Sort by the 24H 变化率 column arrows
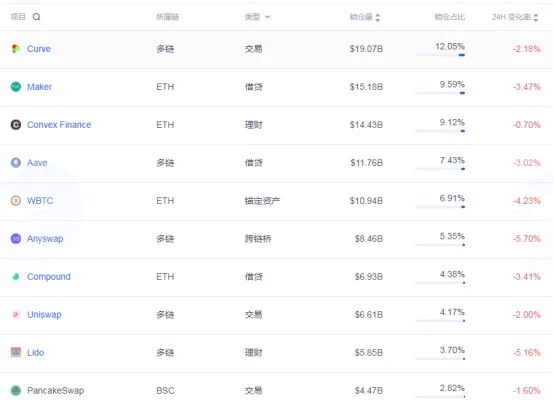 pyautogui.click(x=536, y=17)
